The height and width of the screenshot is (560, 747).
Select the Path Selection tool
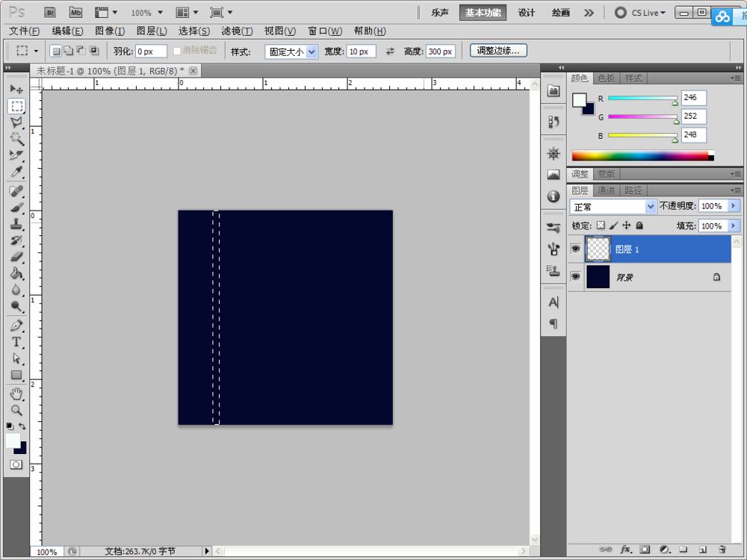click(16, 358)
